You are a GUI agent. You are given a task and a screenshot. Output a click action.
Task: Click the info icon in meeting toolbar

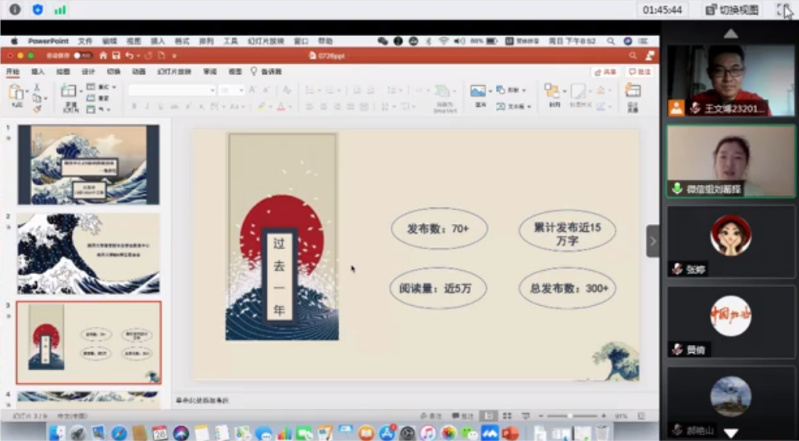15,9
